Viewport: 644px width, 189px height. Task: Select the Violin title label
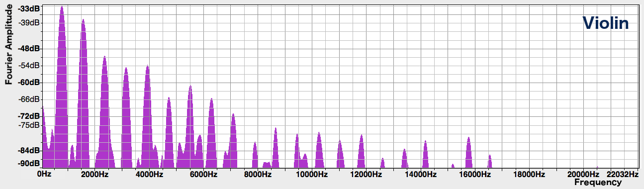pos(606,23)
